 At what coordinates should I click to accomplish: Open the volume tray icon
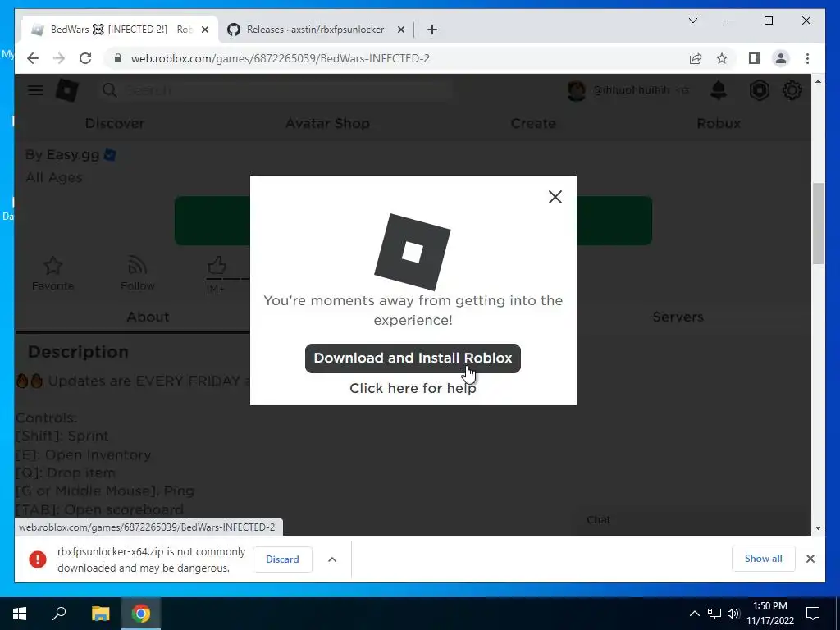(733, 614)
